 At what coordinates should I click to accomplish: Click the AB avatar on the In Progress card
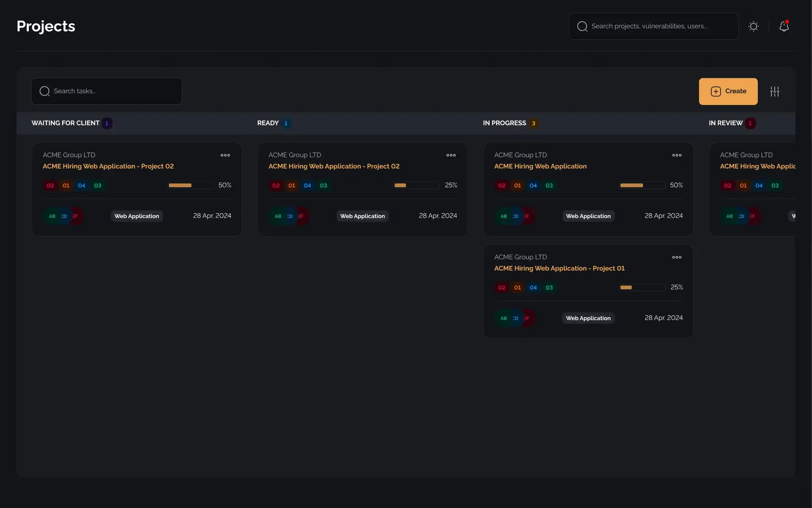pyautogui.click(x=503, y=216)
